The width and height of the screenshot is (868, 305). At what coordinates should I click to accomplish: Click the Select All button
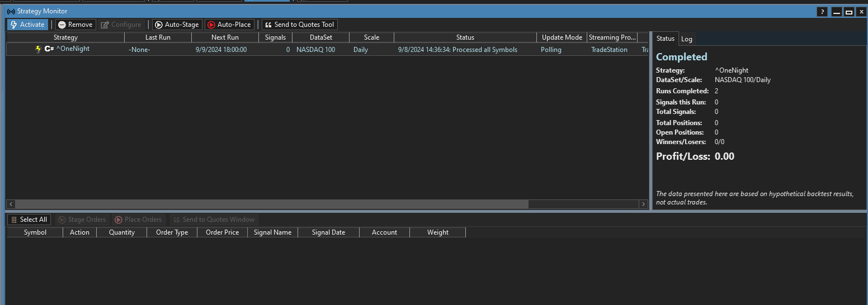(x=29, y=220)
